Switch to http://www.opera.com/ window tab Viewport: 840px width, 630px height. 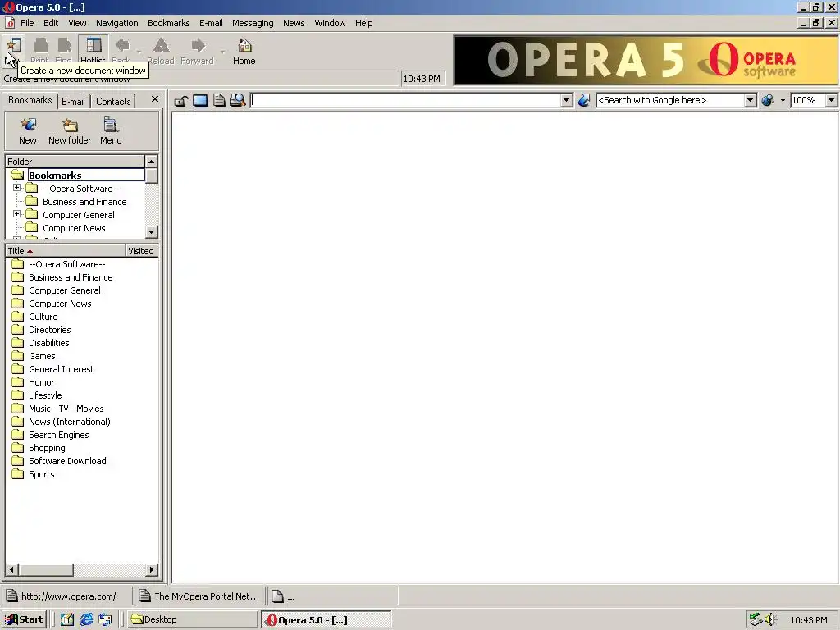pyautogui.click(x=67, y=596)
